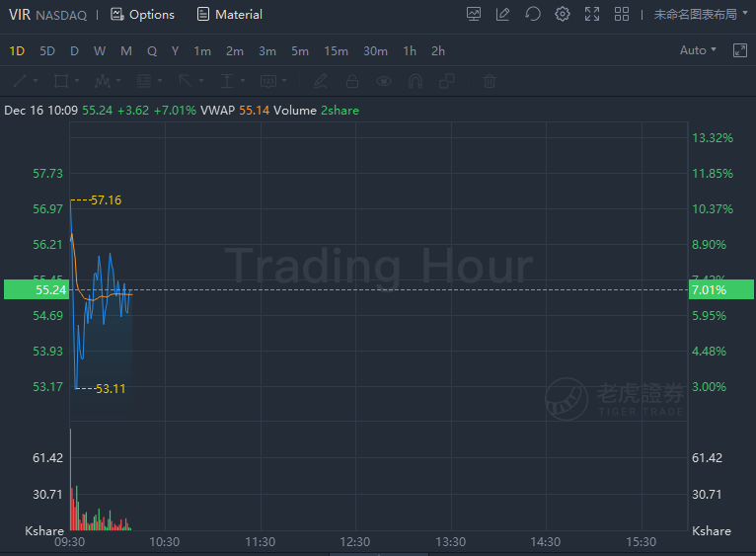Switch to the quarterly Q timeframe
The width and height of the screenshot is (756, 556).
tap(152, 50)
